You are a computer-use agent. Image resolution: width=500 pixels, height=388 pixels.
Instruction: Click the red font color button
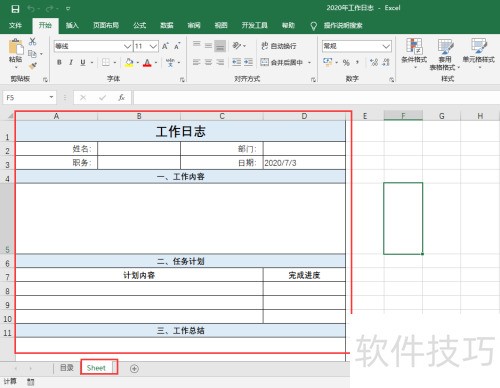[x=147, y=62]
